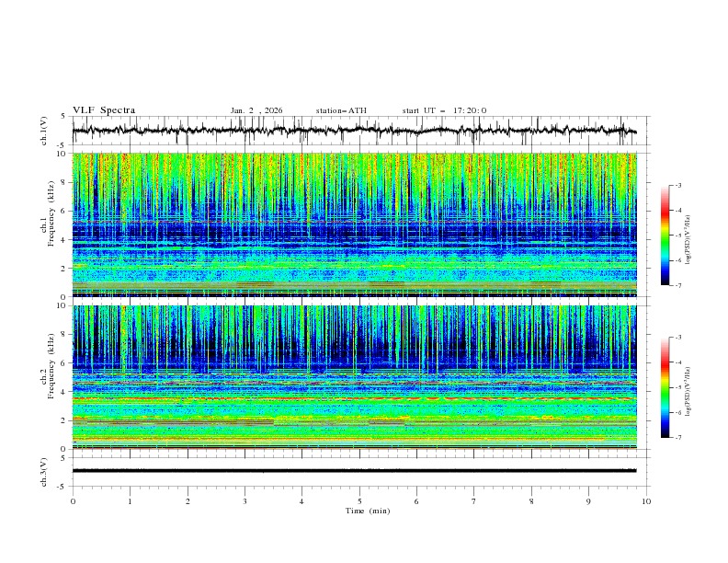Click the "ch.1(V)" waveform axis label
This screenshot has height=563, width=728.
point(44,131)
